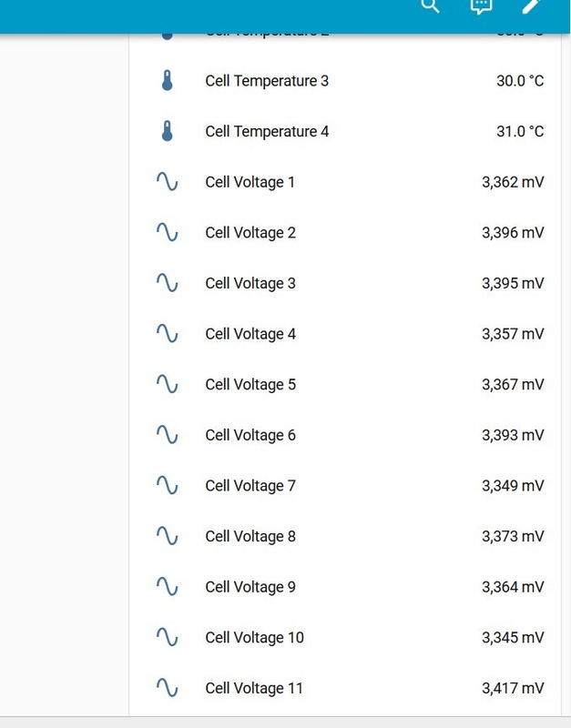
Task: Click the 30.0 °C temperature value
Action: click(x=519, y=81)
